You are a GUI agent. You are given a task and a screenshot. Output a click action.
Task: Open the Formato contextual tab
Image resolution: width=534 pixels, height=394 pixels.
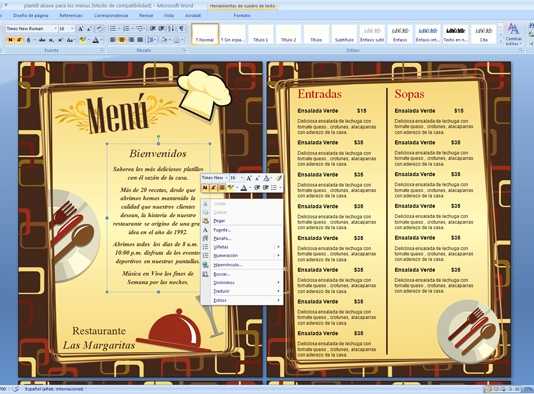click(242, 15)
